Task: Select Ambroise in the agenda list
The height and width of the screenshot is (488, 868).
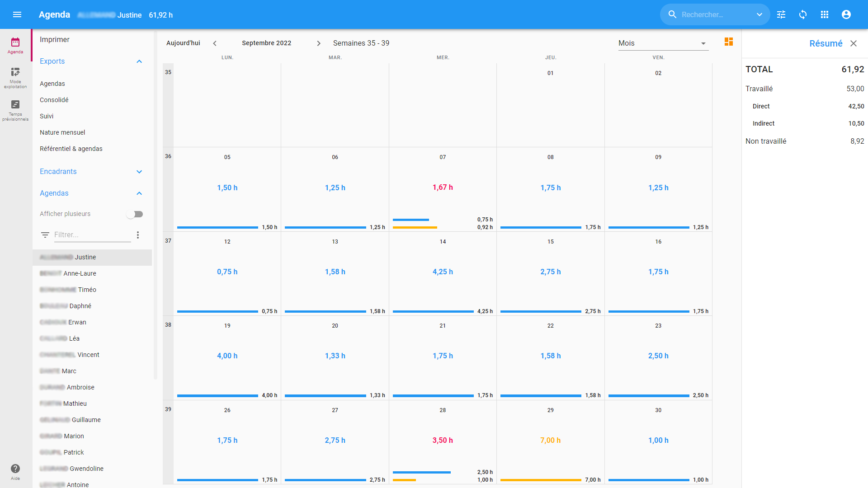Action: [x=92, y=387]
